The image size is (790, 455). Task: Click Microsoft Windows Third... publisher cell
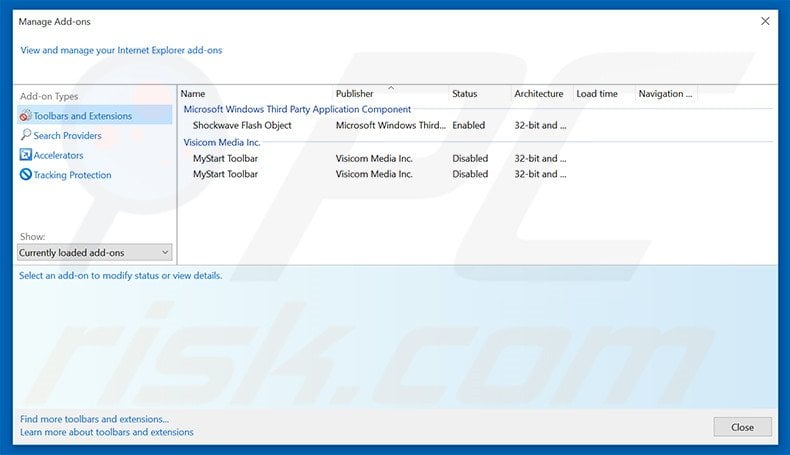[x=390, y=125]
